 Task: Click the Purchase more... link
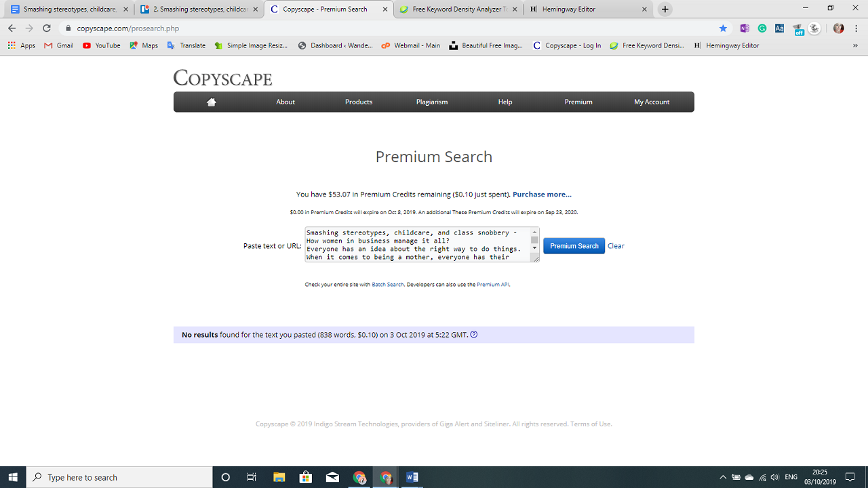tap(542, 195)
